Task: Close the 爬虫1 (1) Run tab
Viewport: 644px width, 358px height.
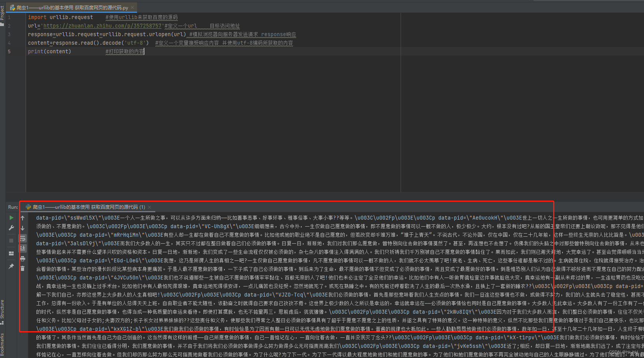Action: tap(149, 207)
